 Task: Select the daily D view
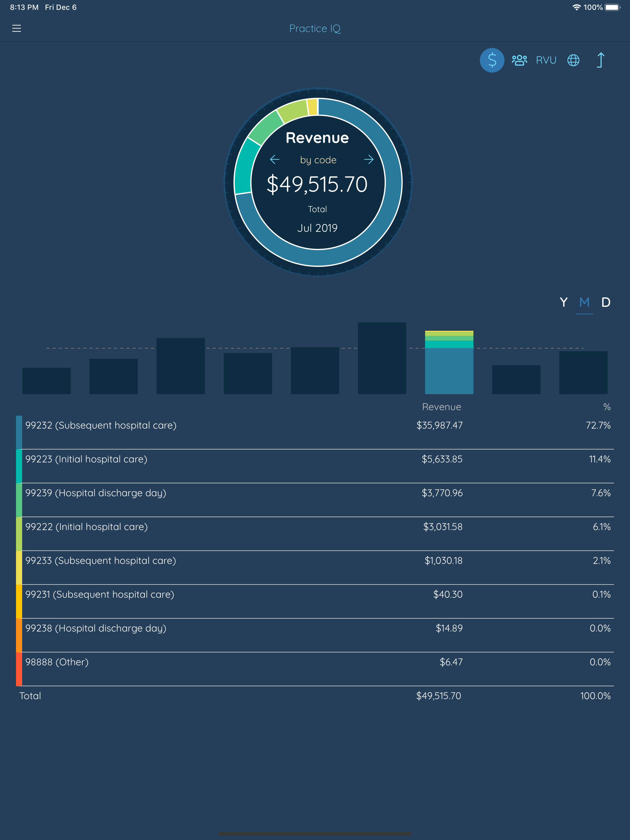point(606,302)
